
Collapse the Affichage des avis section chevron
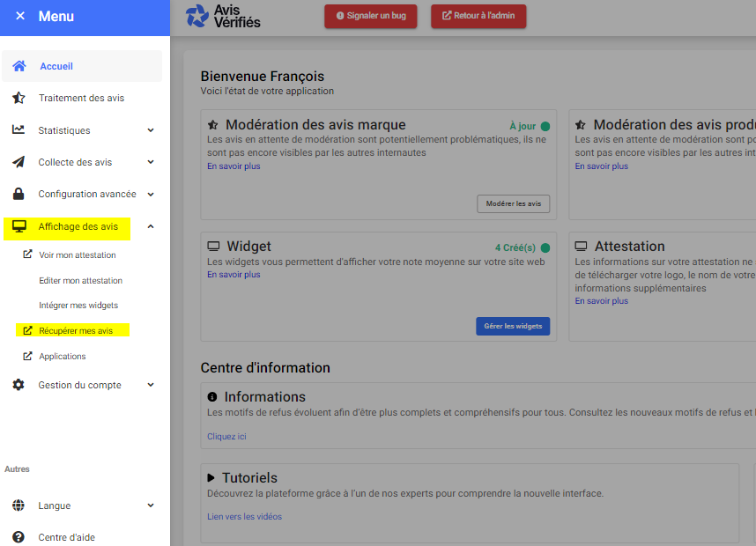(x=151, y=226)
